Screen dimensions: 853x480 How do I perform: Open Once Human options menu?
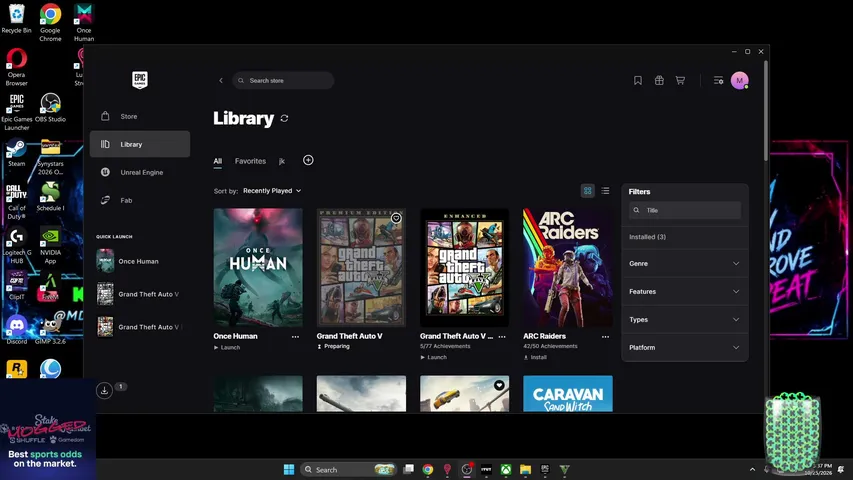pyautogui.click(x=295, y=336)
